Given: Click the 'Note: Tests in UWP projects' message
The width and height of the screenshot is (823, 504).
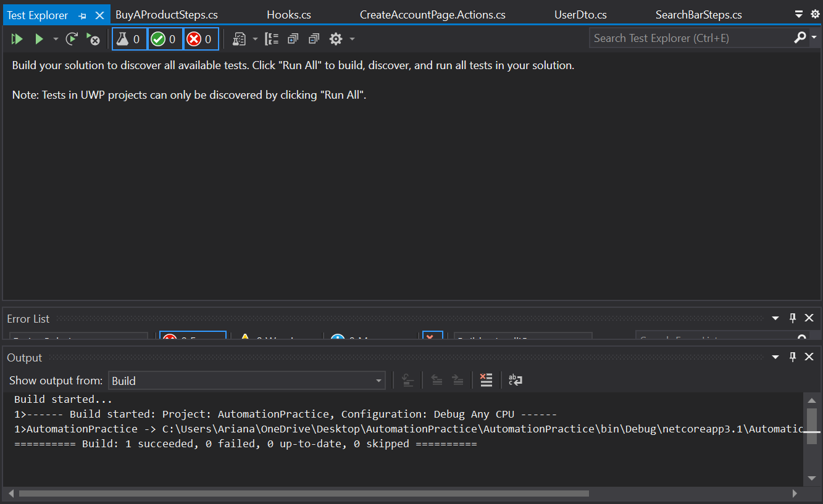Looking at the screenshot, I should pyautogui.click(x=190, y=95).
